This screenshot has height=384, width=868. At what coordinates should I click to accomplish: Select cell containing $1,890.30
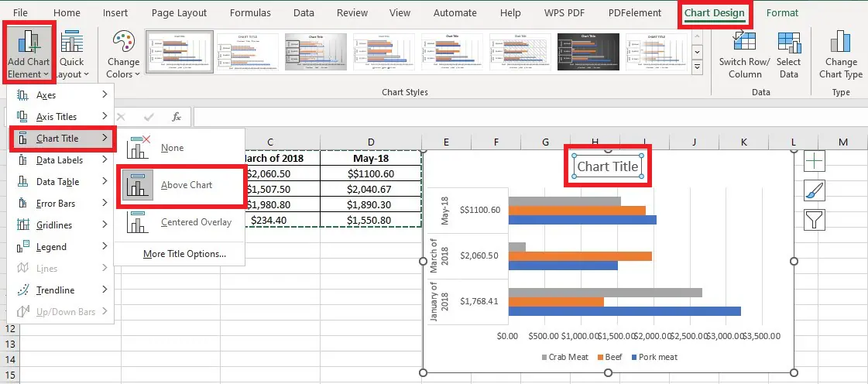(371, 204)
